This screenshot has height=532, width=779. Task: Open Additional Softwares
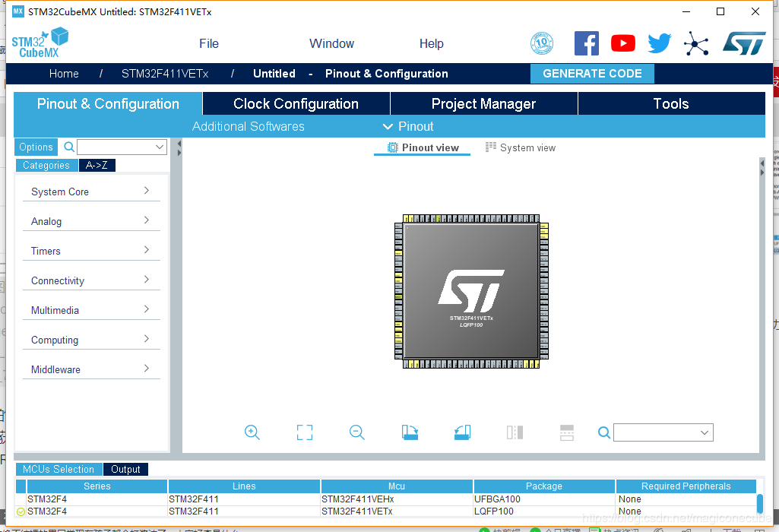click(249, 127)
